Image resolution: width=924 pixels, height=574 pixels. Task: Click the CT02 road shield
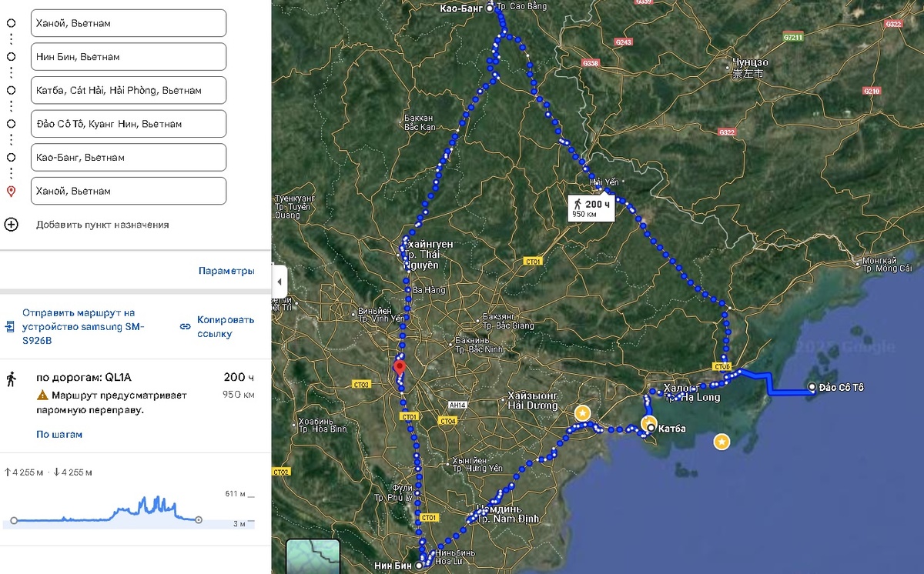click(281, 472)
